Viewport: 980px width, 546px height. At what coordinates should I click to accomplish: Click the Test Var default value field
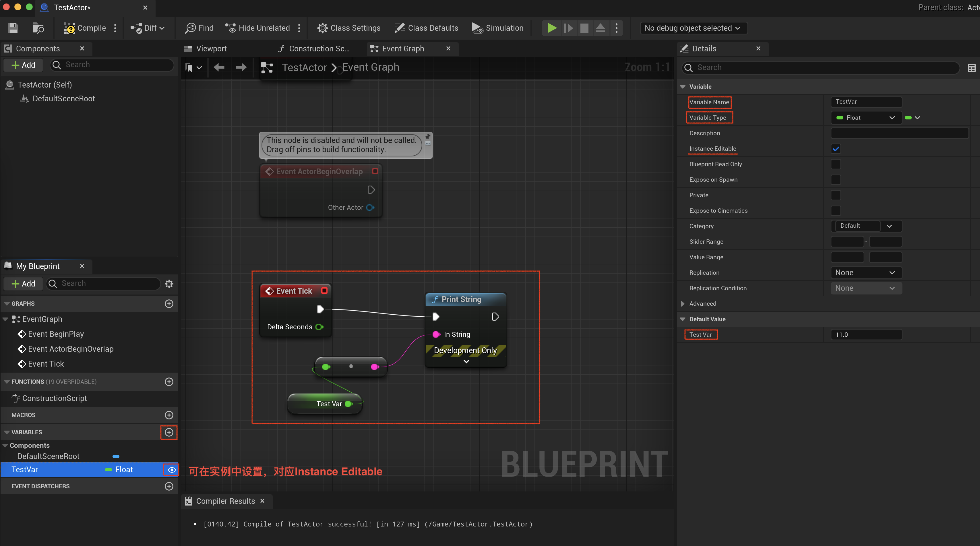point(866,335)
